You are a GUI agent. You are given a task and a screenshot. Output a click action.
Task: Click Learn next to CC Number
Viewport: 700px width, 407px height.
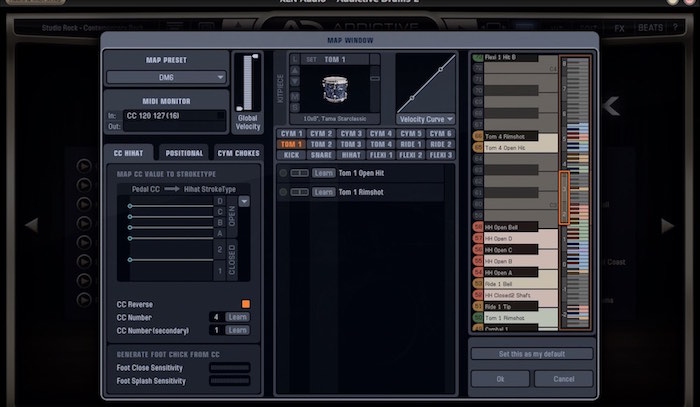(238, 317)
